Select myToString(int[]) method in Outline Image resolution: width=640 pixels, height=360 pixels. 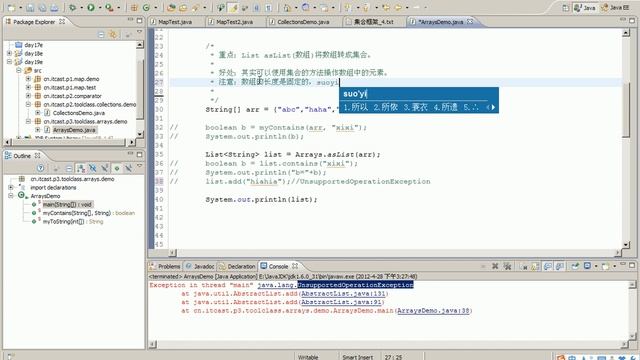coord(73,222)
